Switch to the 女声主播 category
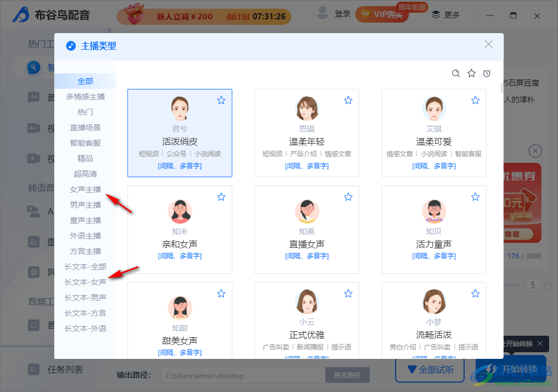This screenshot has width=558, height=392. 86,189
